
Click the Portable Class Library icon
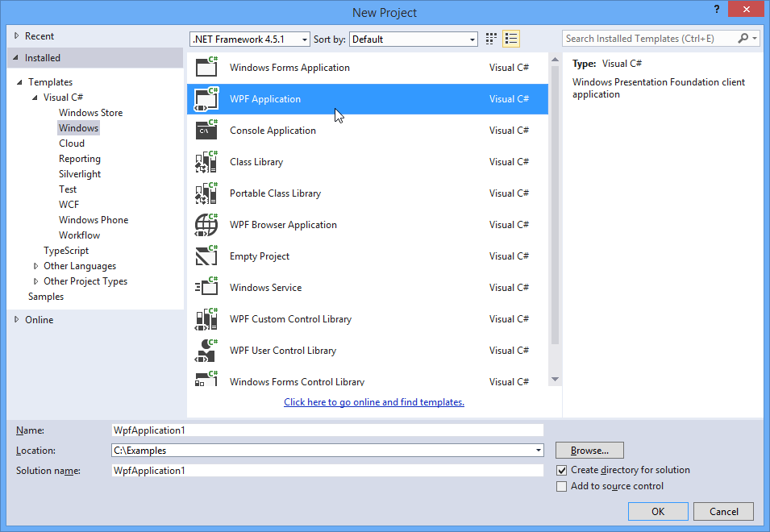pyautogui.click(x=206, y=193)
